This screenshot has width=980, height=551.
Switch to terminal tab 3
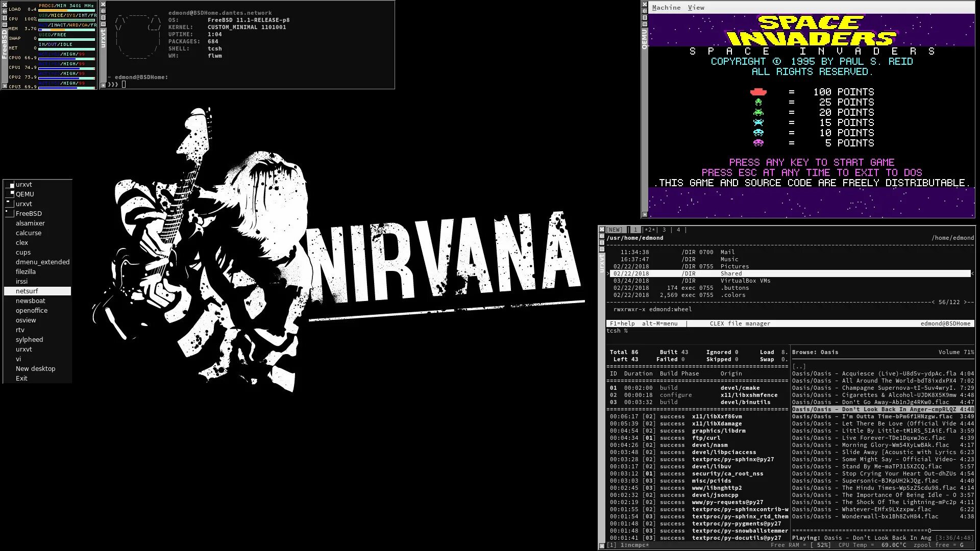click(x=664, y=230)
